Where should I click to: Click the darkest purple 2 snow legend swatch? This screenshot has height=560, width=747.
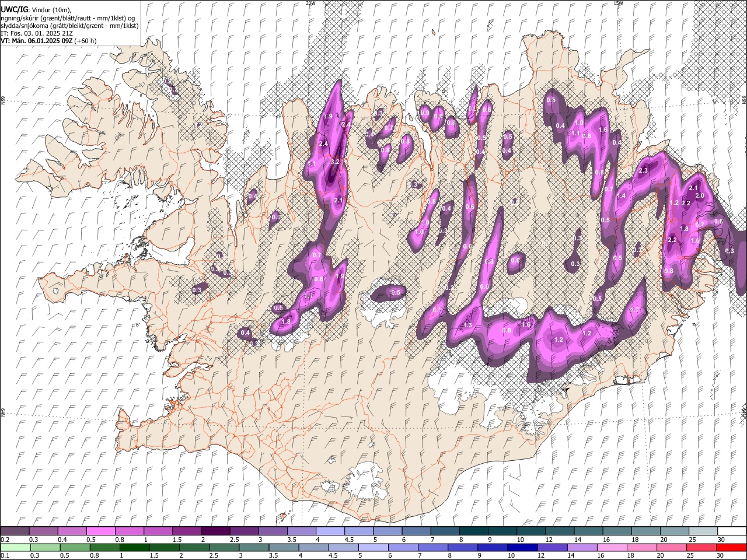click(x=215, y=531)
